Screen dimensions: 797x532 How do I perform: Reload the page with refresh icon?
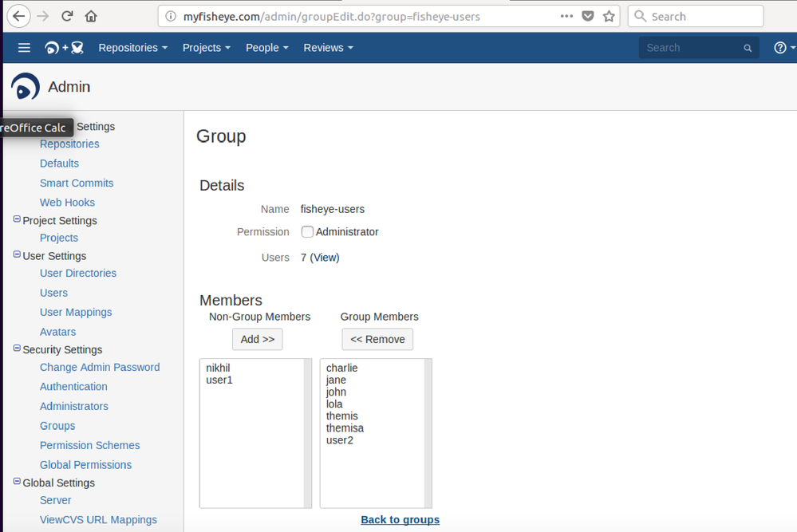point(67,16)
